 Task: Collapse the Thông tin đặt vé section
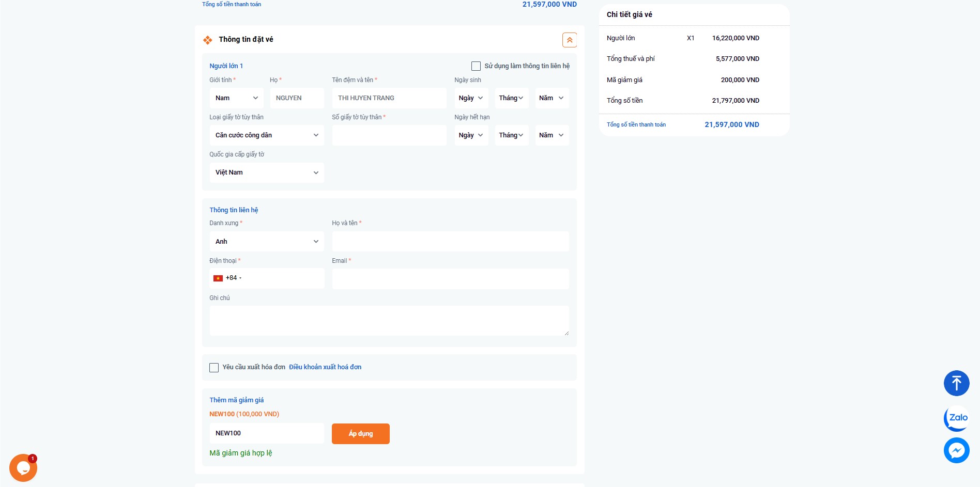tap(569, 40)
